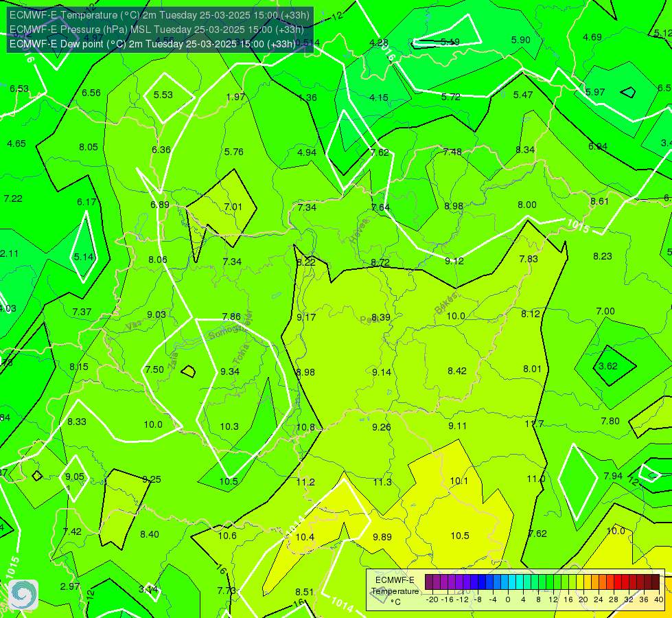Screen dimensions: 672x618
Task: Click the dew point value 9.89
Action: (382, 537)
